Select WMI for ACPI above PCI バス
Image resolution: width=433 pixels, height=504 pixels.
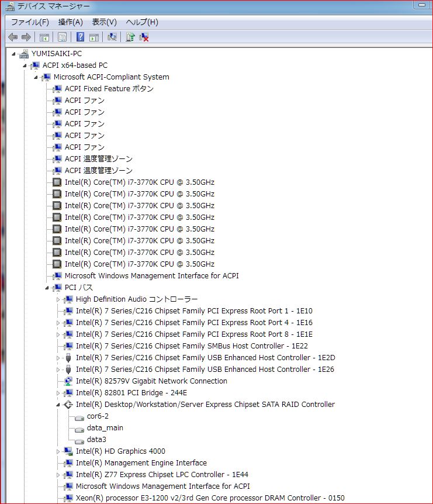coord(151,276)
